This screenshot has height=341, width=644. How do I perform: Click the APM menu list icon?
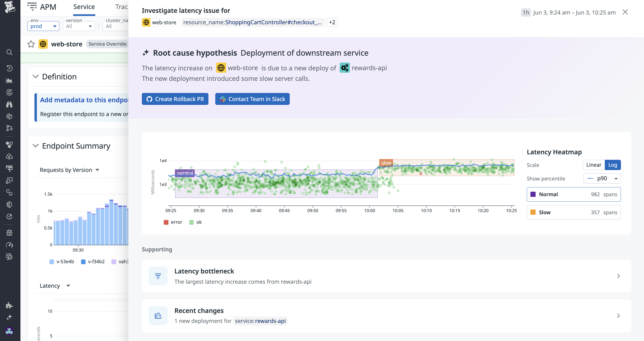(32, 6)
